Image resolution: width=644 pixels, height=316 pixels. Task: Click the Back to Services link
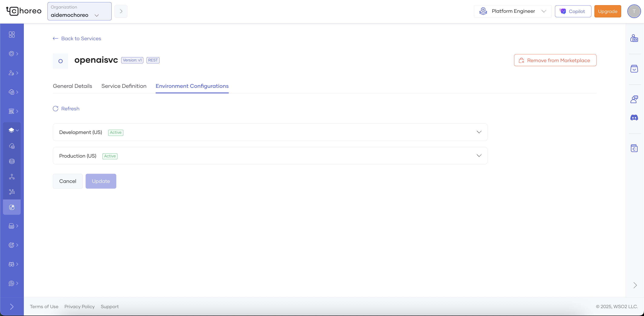[77, 38]
